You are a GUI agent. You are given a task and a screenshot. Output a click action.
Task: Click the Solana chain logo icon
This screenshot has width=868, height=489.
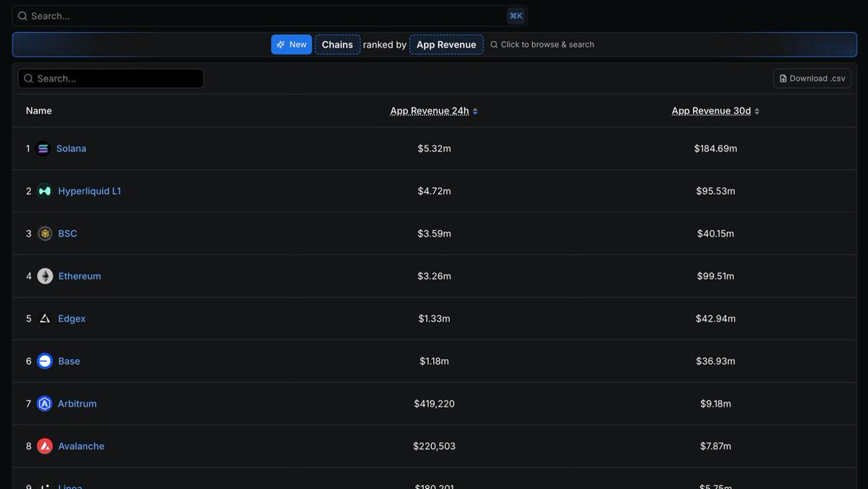pos(43,148)
